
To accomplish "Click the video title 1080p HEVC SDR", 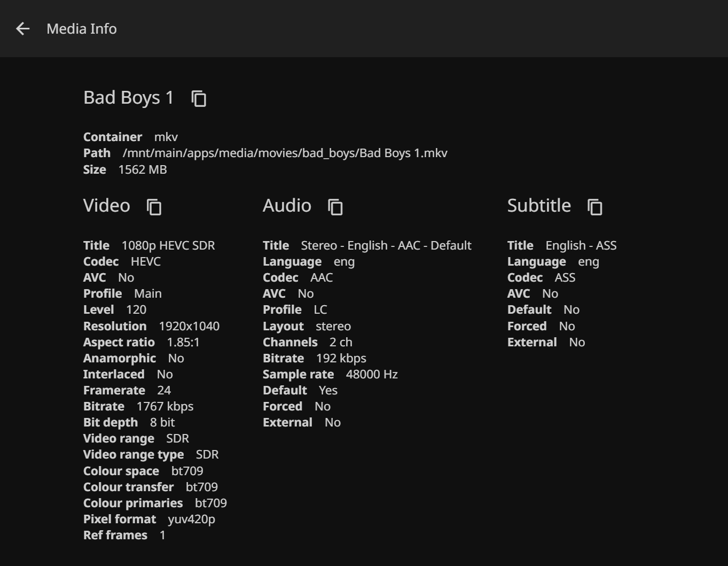I will point(168,245).
